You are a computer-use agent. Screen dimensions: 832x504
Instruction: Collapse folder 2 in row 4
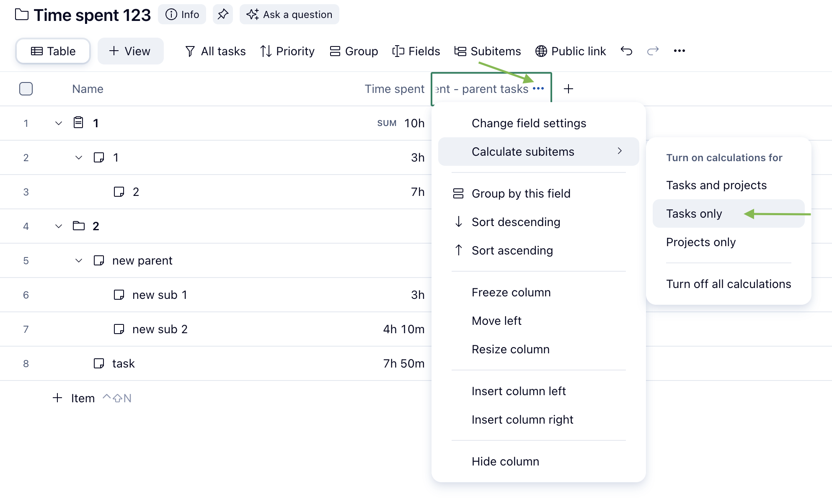tap(59, 226)
